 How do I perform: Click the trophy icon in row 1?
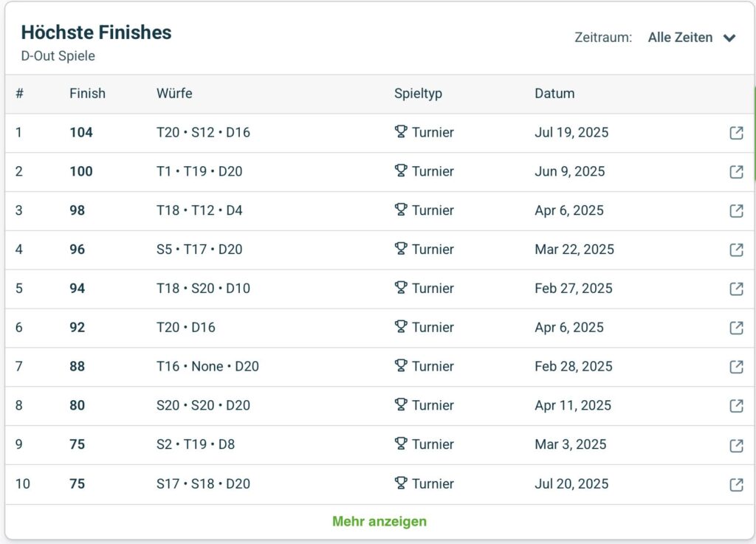[401, 132]
